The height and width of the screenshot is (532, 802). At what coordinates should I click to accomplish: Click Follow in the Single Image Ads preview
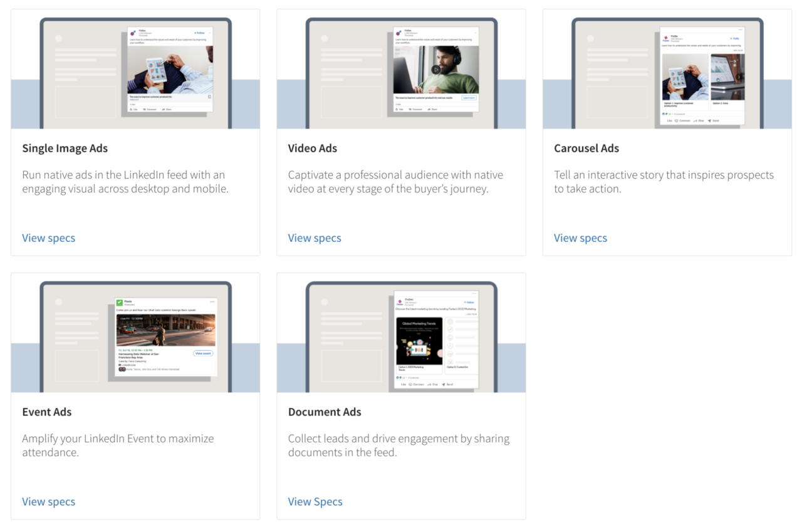tap(199, 33)
